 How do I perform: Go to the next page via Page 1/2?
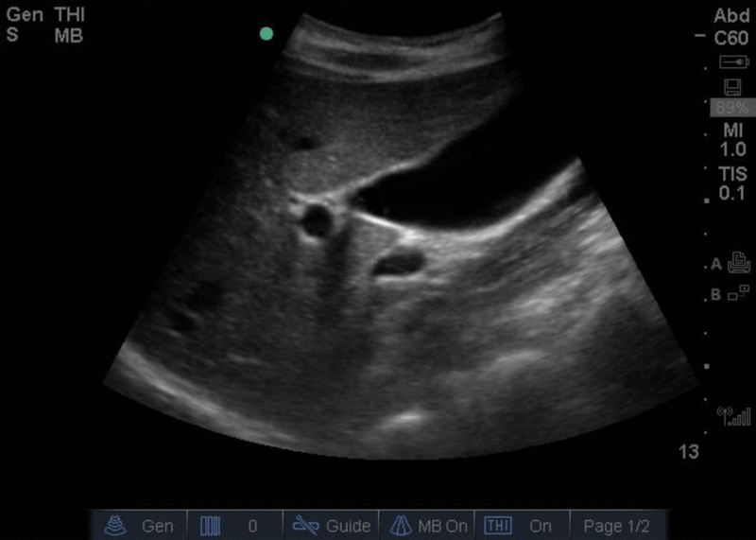point(619,525)
